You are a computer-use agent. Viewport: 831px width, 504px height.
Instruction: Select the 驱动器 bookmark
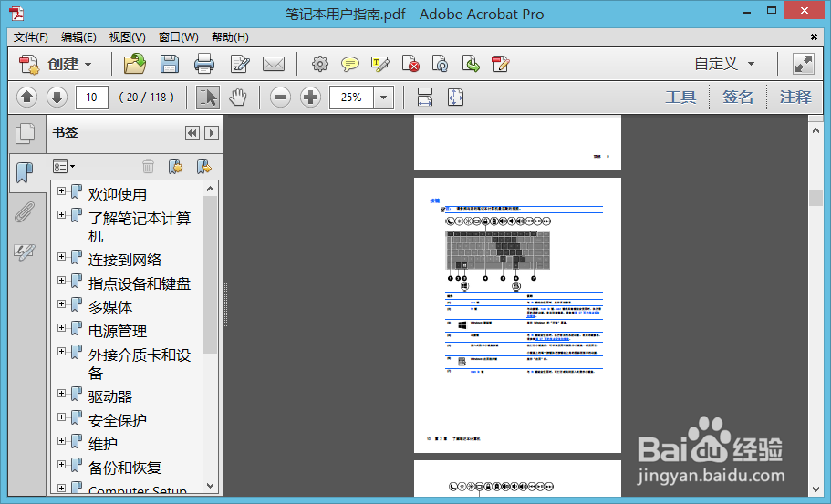[110, 397]
